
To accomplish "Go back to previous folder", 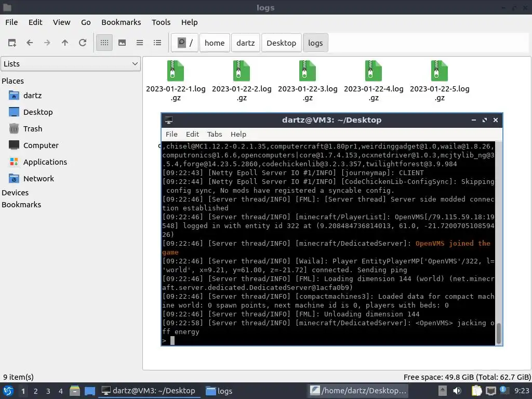I will pyautogui.click(x=30, y=43).
